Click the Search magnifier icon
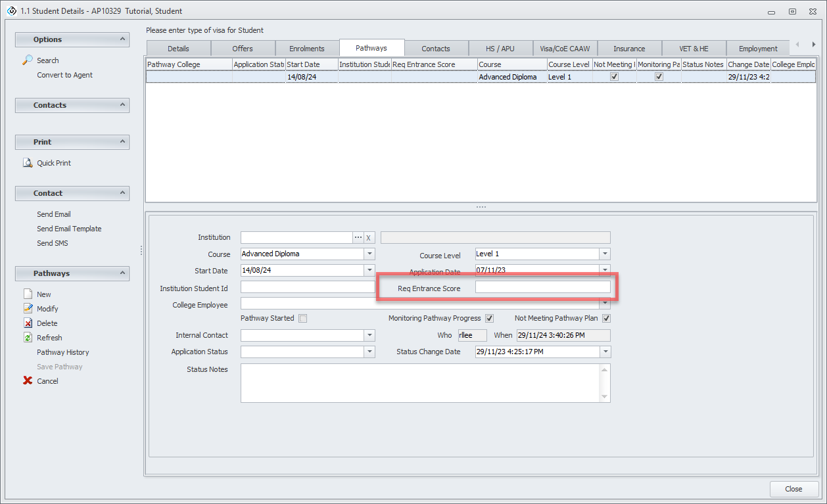 coord(28,60)
